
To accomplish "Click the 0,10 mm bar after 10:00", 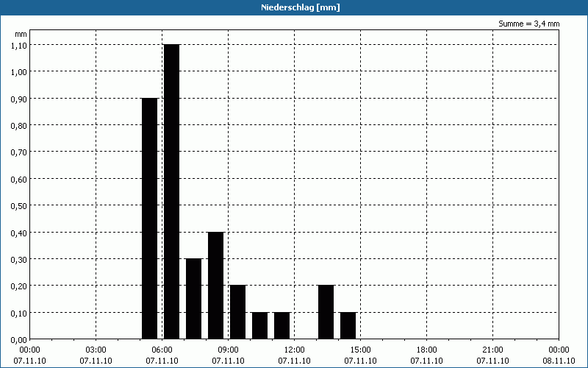I will coord(260,326).
